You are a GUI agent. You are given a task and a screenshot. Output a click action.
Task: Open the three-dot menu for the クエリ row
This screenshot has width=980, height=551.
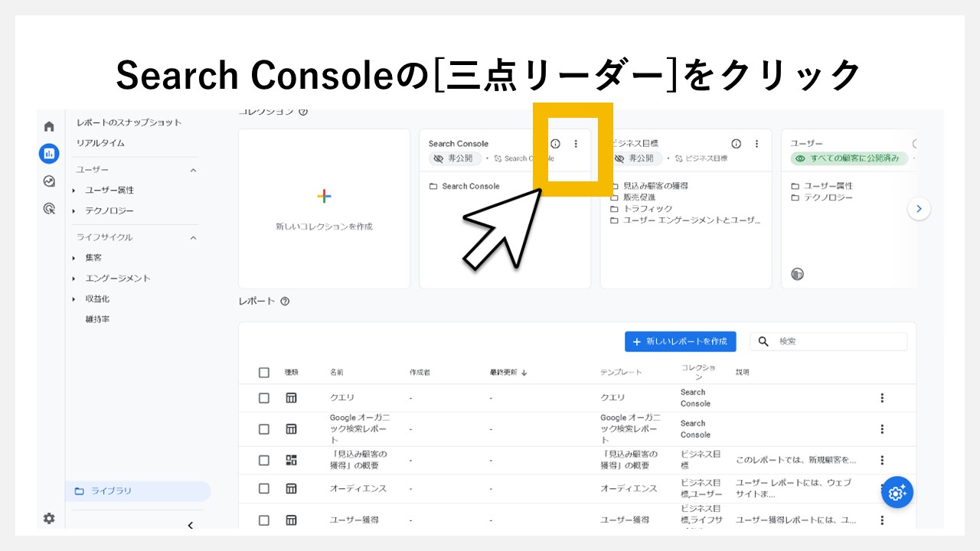[882, 398]
